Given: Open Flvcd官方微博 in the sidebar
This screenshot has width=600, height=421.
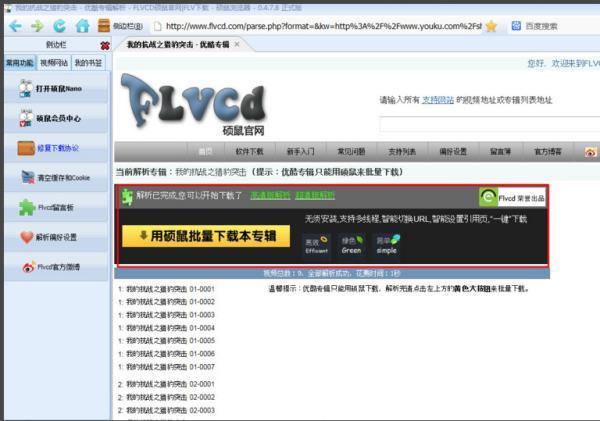Looking at the screenshot, I should [x=57, y=267].
